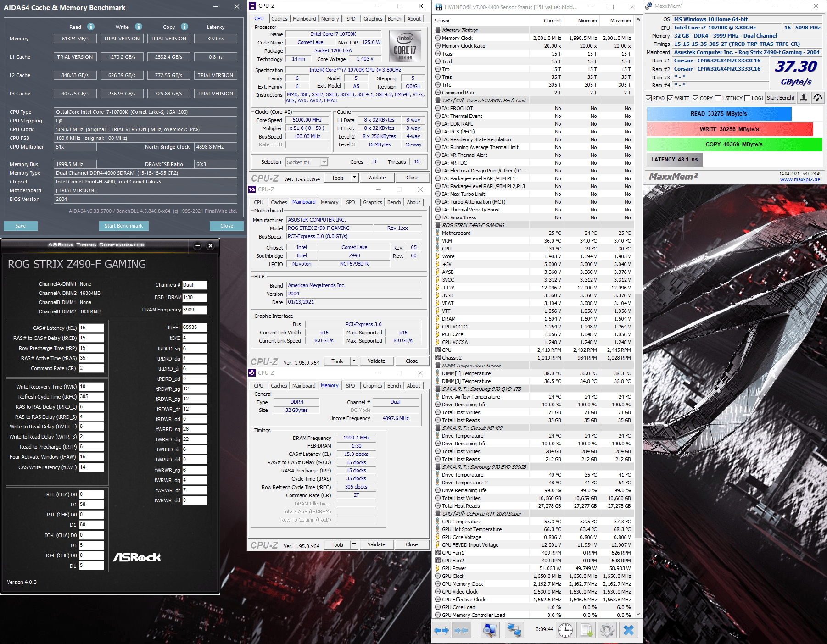Select the 'DIMM Temperature Sensor' header row in HWiNFO
The image size is (827, 644).
point(534,366)
